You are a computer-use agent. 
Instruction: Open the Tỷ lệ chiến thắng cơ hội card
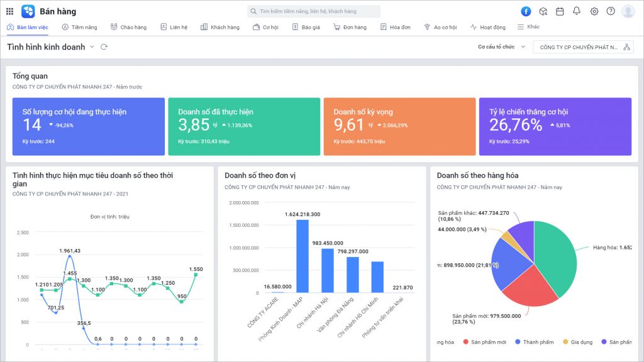pos(555,126)
